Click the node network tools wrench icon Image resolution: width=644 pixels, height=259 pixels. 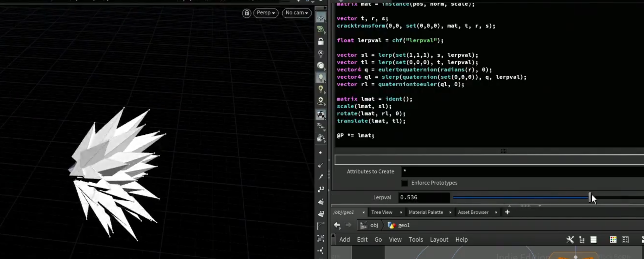click(x=570, y=239)
